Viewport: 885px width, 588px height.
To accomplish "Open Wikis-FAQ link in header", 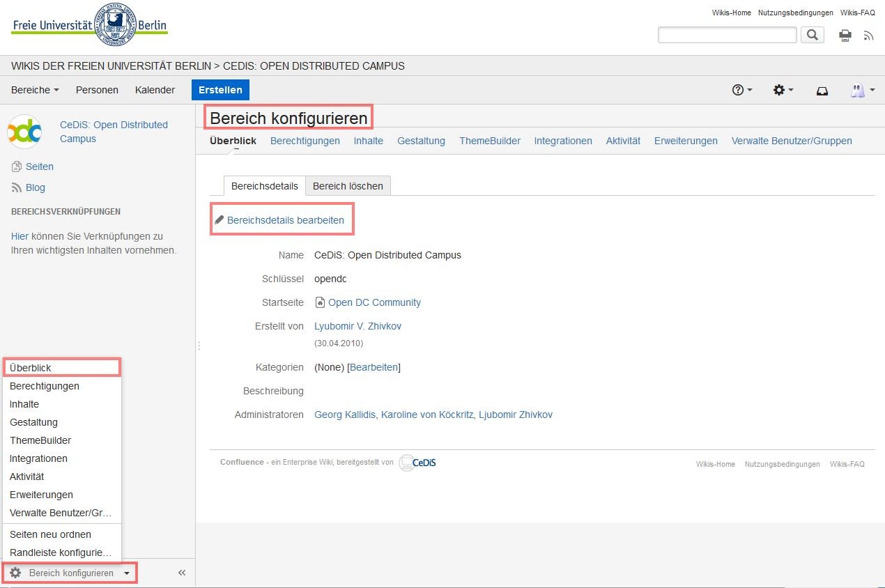I will 858,13.
